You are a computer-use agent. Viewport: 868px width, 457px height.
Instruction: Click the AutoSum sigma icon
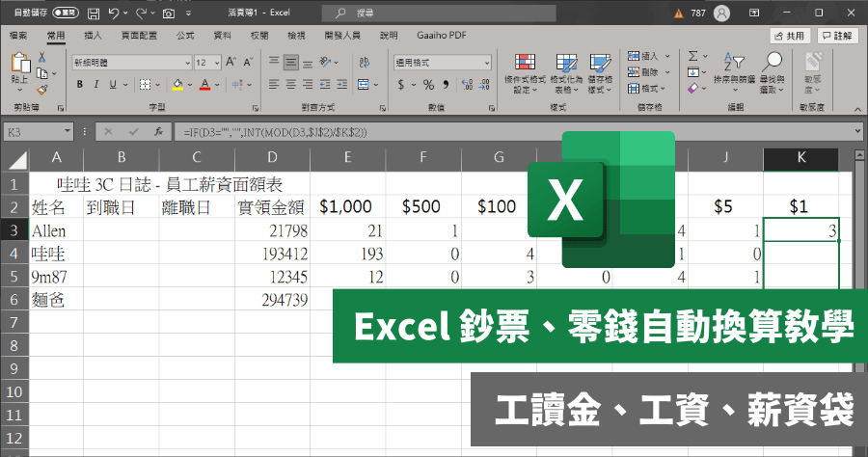693,56
